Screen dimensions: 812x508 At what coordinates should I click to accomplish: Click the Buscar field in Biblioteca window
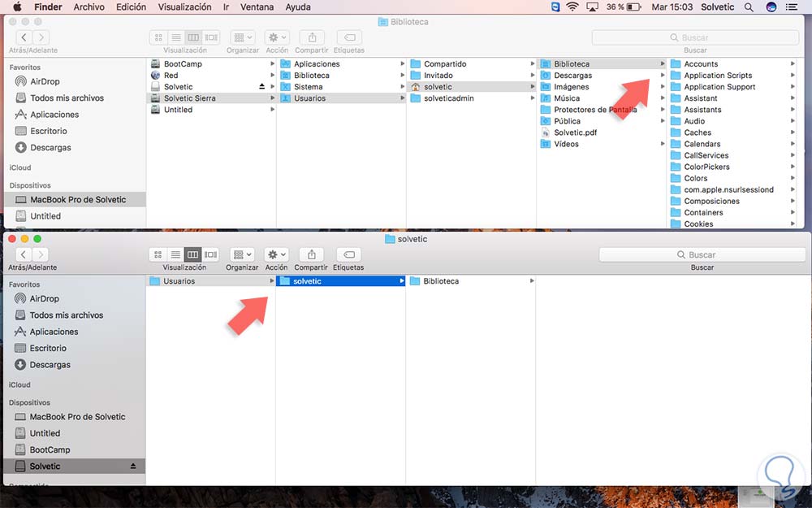click(x=695, y=37)
